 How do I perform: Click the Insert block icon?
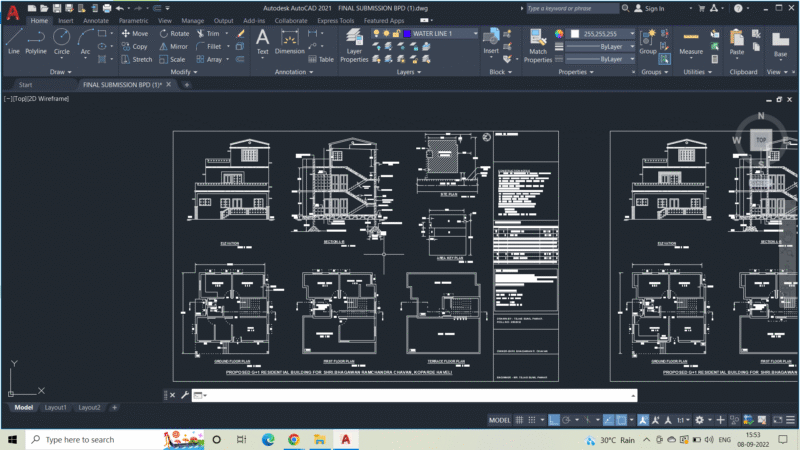point(491,41)
